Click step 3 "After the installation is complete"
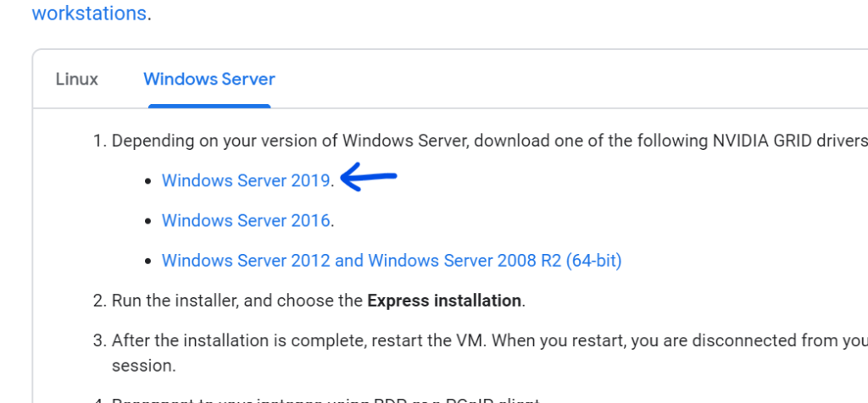Screen dimensions: 868x403 point(240,340)
